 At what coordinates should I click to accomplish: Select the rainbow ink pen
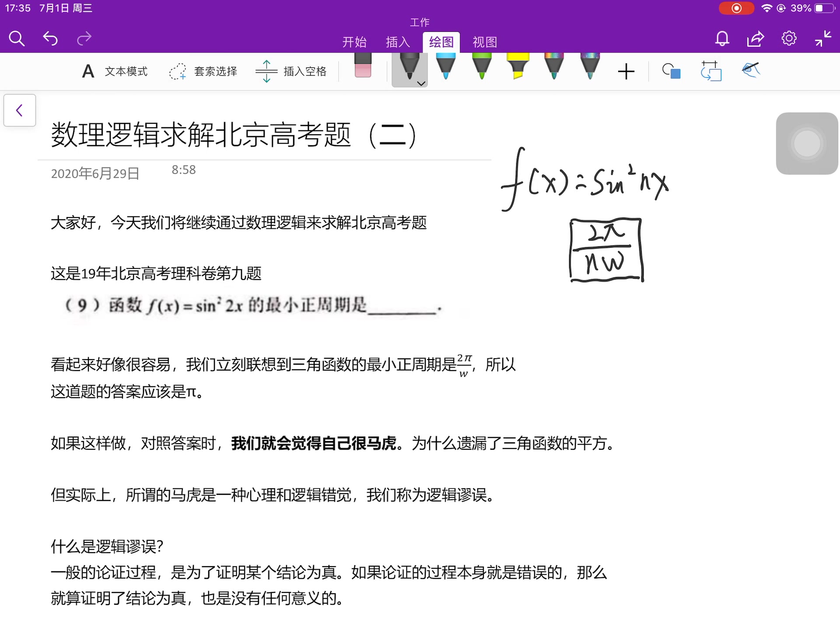[x=554, y=66]
